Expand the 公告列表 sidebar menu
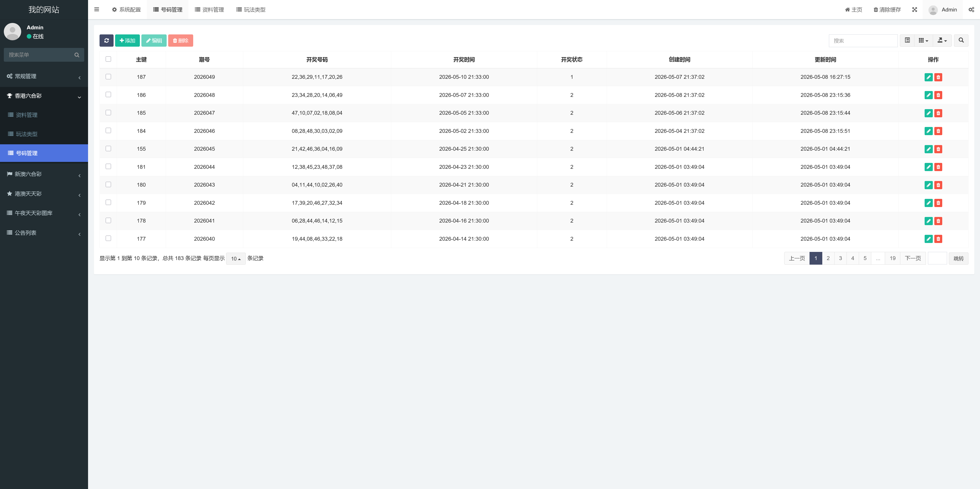The width and height of the screenshot is (980, 489). click(x=44, y=233)
